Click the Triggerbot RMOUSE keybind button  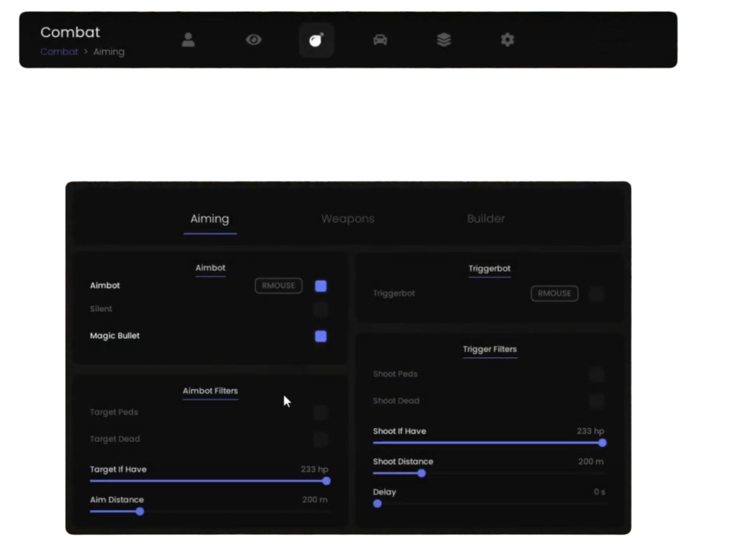pyautogui.click(x=554, y=294)
